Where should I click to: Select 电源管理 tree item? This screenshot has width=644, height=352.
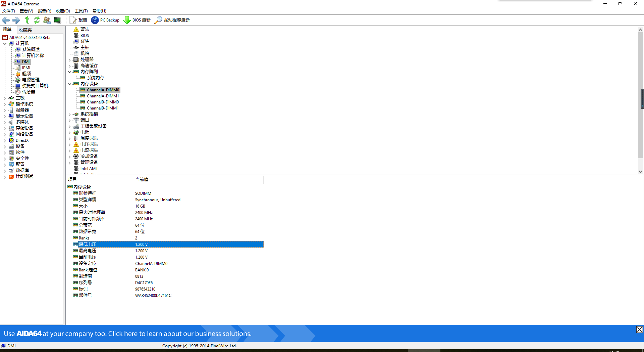31,80
